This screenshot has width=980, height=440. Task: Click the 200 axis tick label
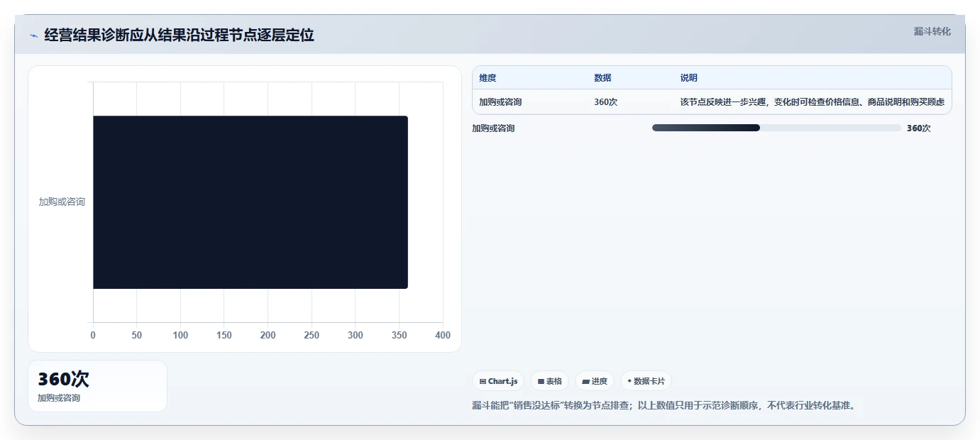tap(268, 335)
